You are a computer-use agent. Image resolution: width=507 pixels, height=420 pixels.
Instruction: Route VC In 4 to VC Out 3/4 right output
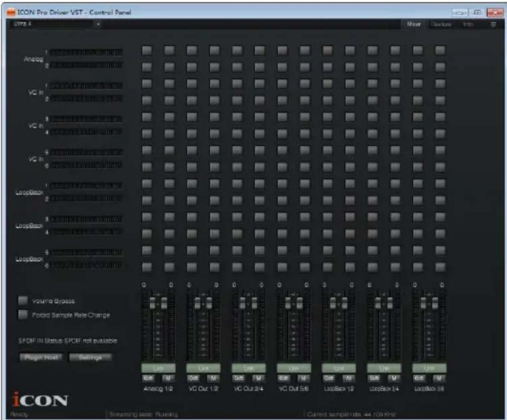[260, 134]
